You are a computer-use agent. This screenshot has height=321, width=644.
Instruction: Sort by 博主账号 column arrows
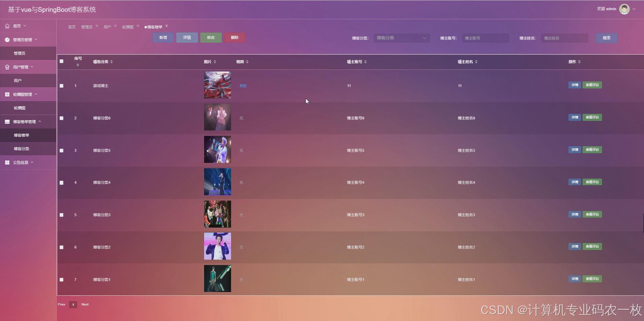(365, 62)
